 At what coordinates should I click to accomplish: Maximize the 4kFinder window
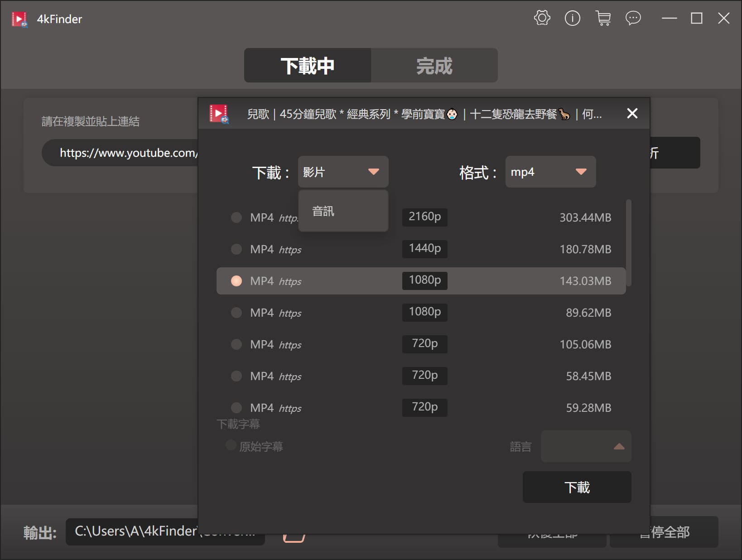tap(696, 18)
